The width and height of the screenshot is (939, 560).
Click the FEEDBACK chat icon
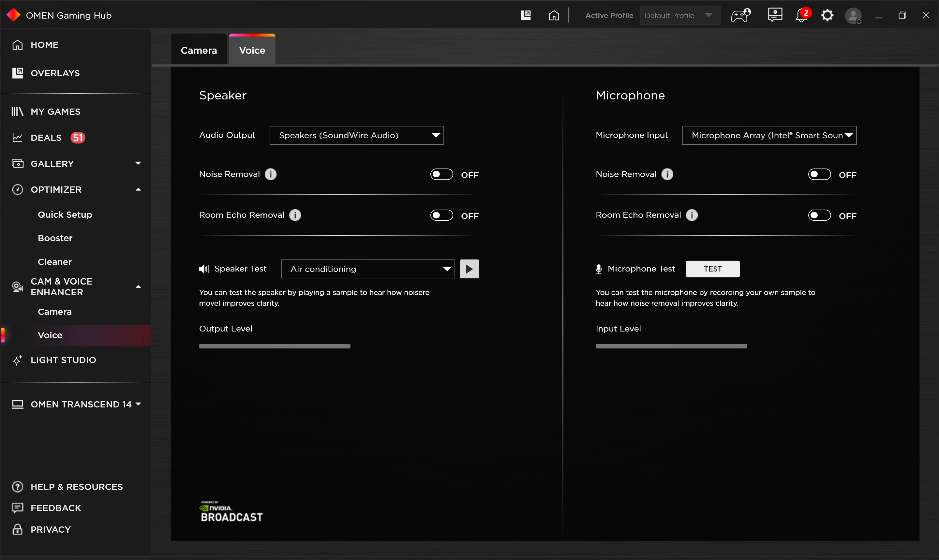tap(18, 508)
